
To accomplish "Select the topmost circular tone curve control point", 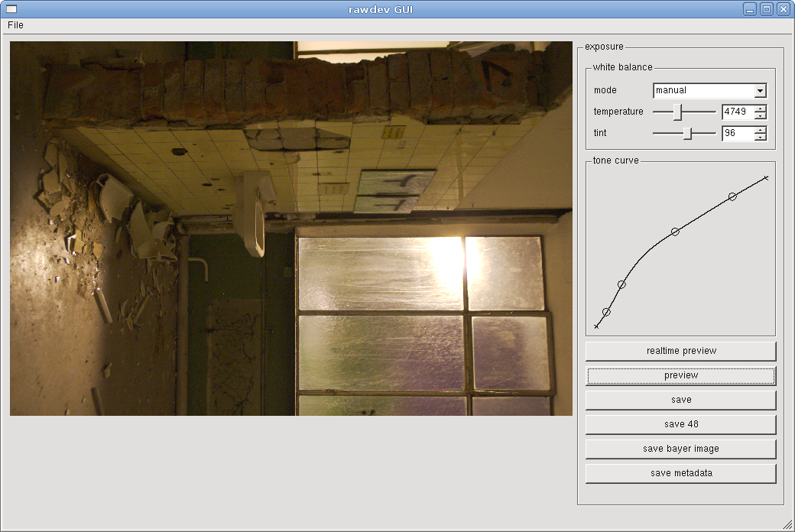I will click(x=732, y=196).
